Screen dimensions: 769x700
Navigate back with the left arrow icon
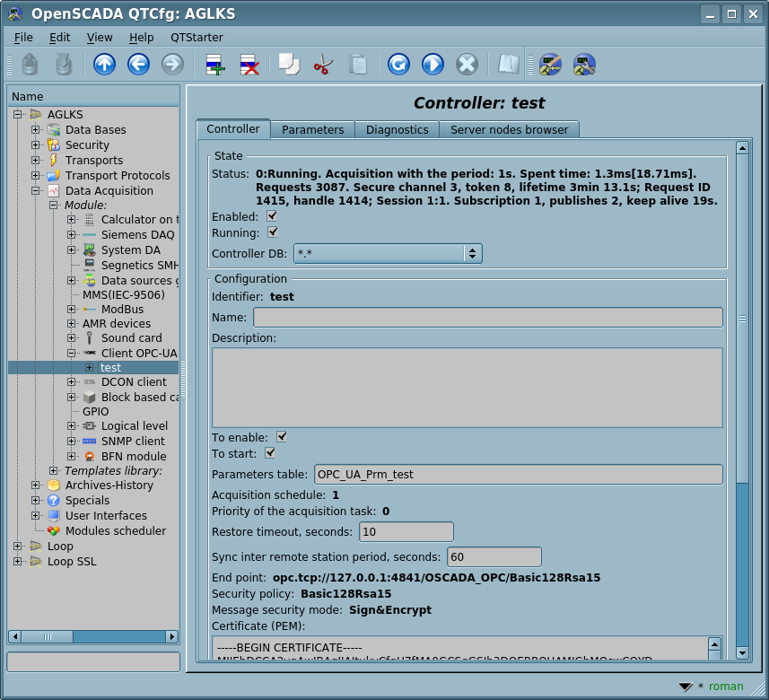tap(138, 65)
